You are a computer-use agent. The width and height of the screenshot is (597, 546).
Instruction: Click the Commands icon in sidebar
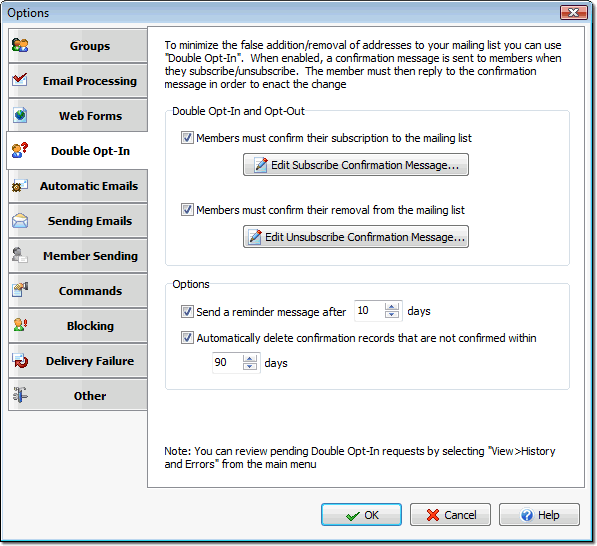pos(20,290)
